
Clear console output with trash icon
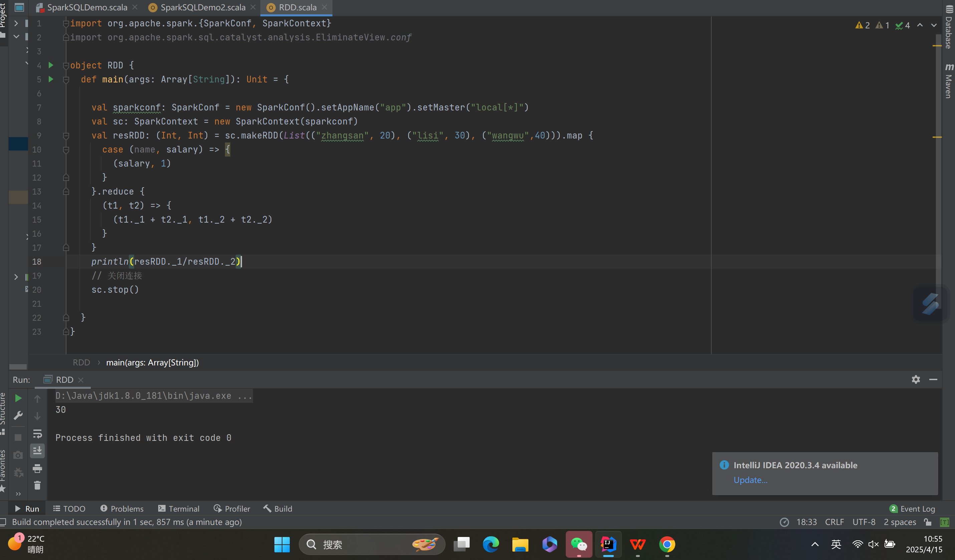tap(37, 486)
